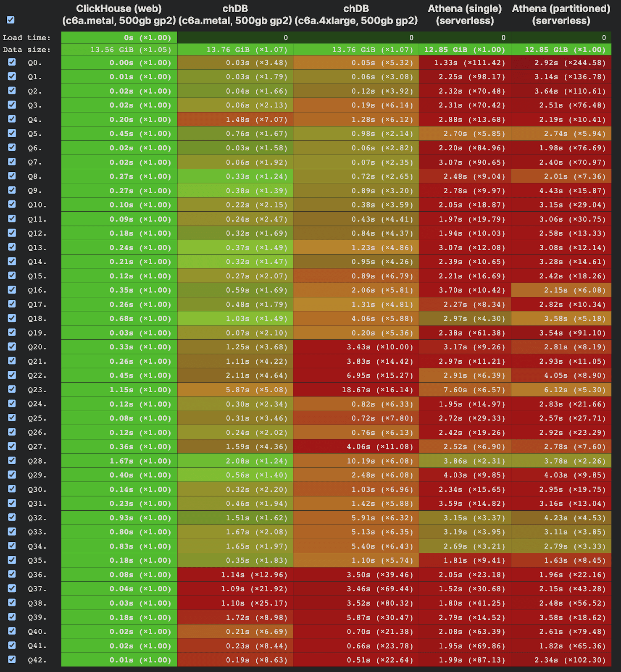Click the '0s (×1.00)' load time cell
This screenshot has height=672, width=621.
pyautogui.click(x=119, y=38)
